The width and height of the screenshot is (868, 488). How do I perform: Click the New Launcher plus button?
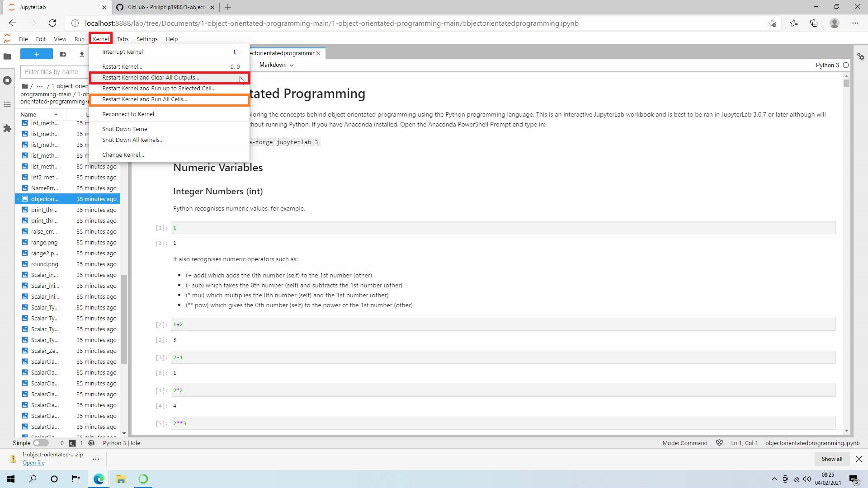pyautogui.click(x=37, y=54)
